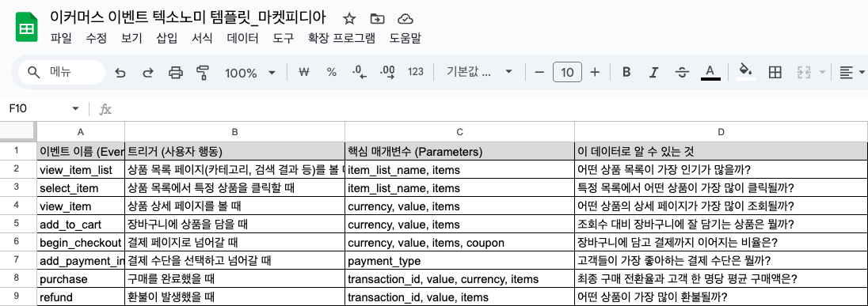Increase font size with plus button
The width and height of the screenshot is (868, 306).
595,72
